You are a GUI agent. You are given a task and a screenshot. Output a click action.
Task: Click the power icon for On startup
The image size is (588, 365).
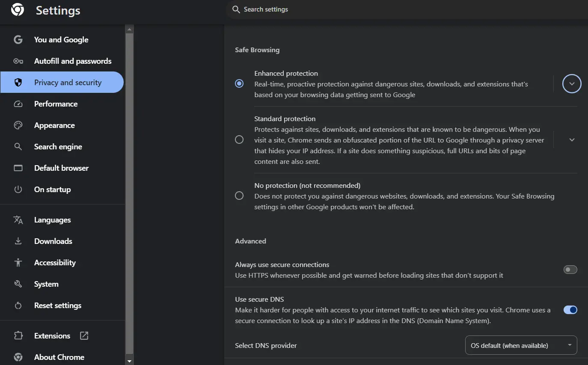tap(18, 190)
